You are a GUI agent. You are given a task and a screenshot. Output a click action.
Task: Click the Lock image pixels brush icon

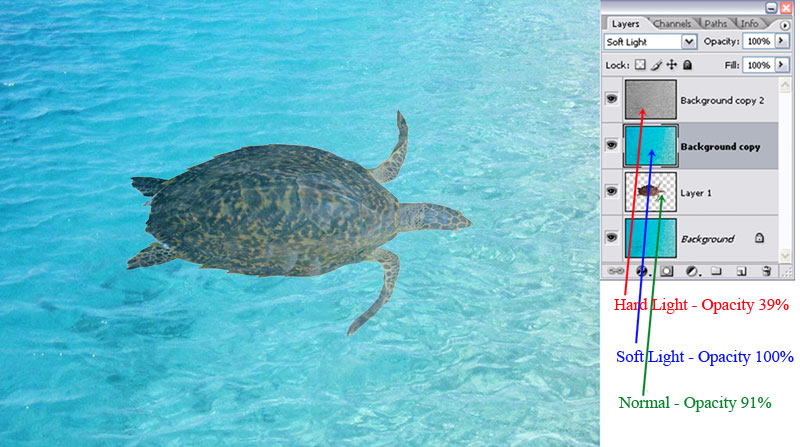click(x=657, y=65)
